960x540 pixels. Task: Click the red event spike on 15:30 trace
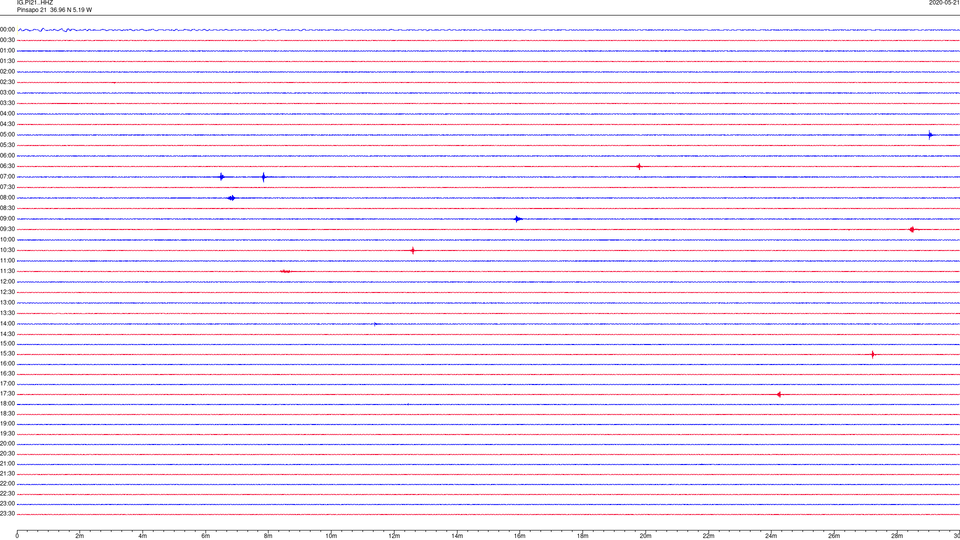[x=872, y=354]
